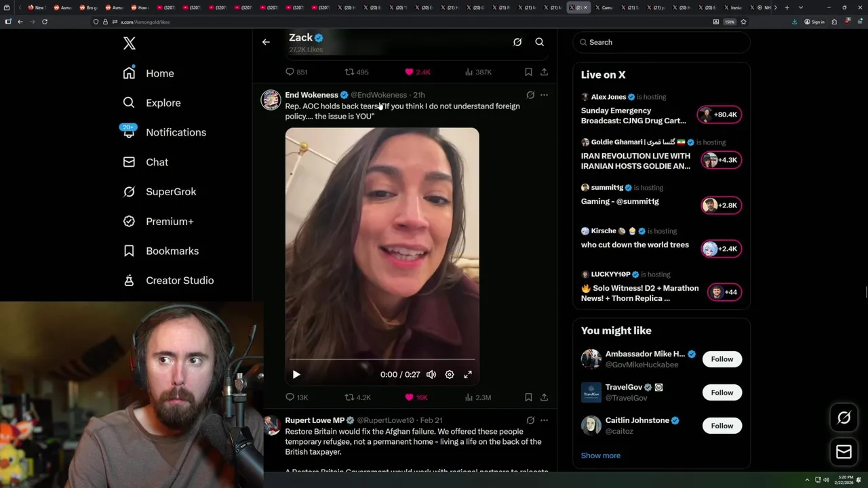Bookmark the post with 387K views
868x488 pixels.
pos(528,72)
